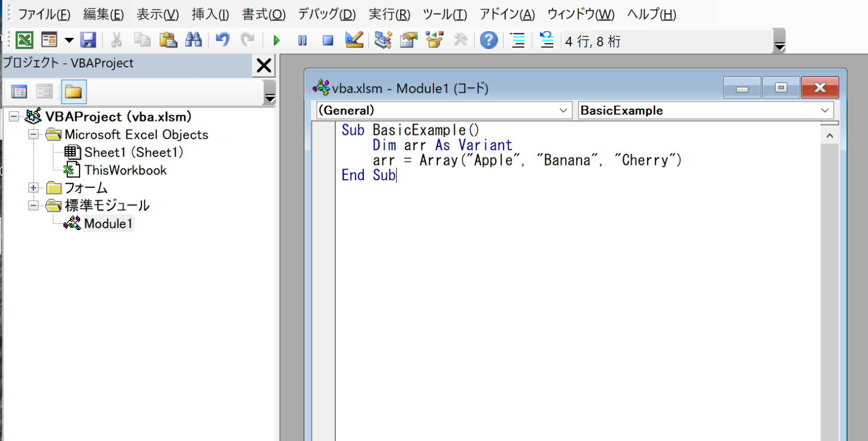Pause code with the Break icon
Viewport: 868px width, 441px height.
(302, 40)
